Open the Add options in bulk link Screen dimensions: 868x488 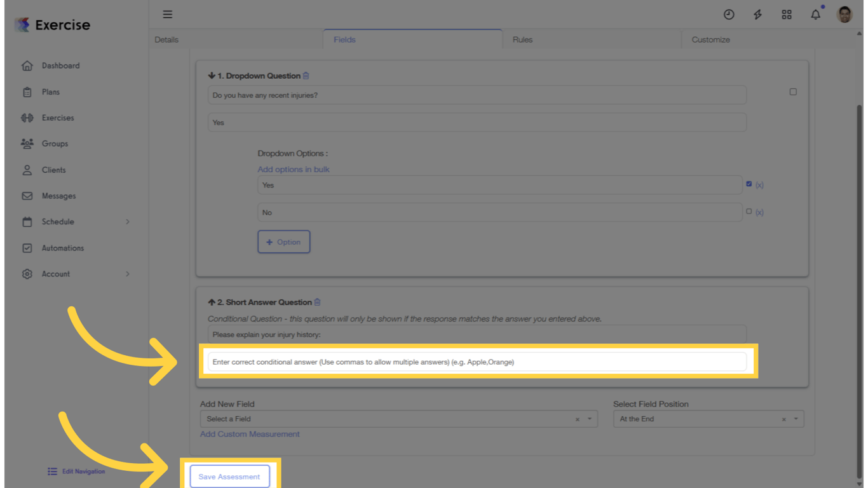(x=293, y=169)
